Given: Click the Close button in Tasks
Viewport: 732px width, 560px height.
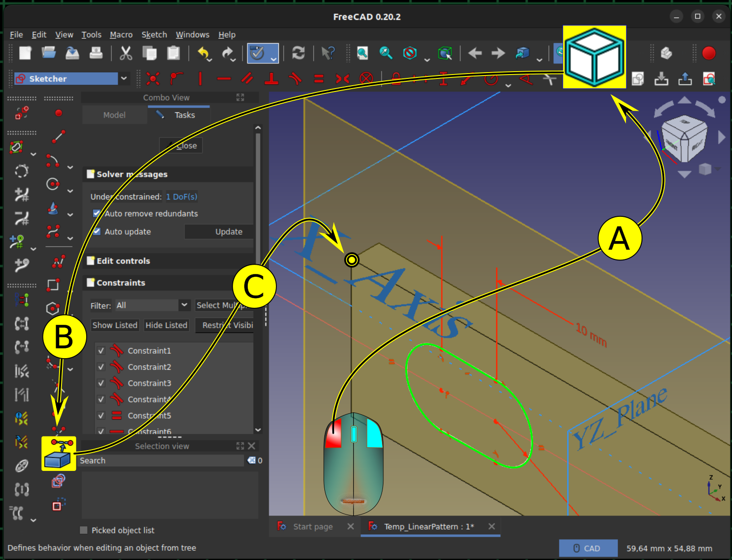Looking at the screenshot, I should point(181,146).
